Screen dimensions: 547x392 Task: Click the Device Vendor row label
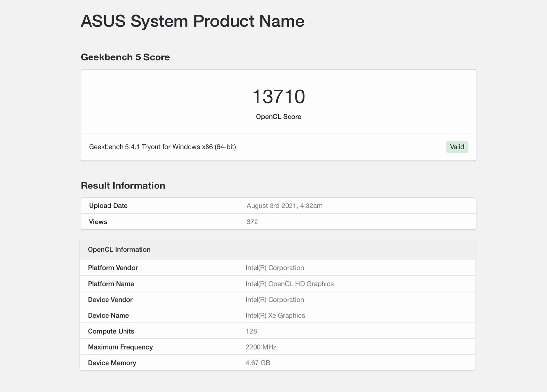pyautogui.click(x=110, y=300)
